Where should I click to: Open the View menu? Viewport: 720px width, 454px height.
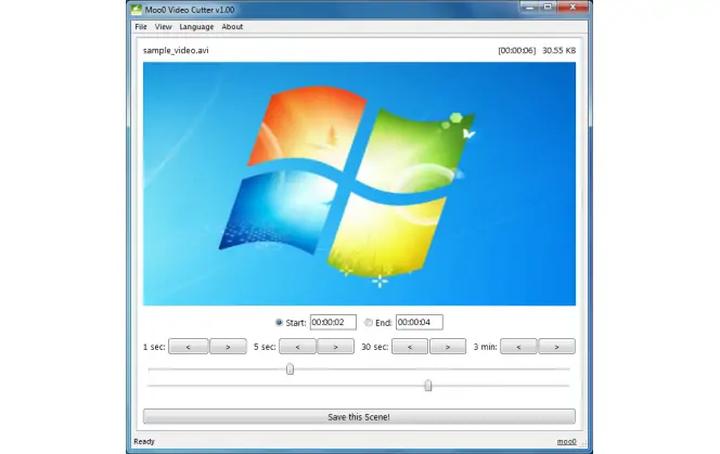[x=163, y=27]
